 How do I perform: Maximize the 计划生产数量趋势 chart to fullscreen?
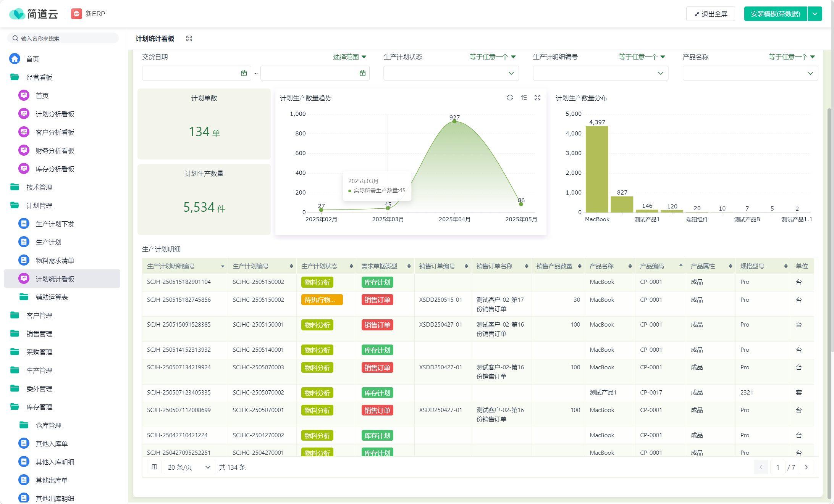pyautogui.click(x=537, y=98)
